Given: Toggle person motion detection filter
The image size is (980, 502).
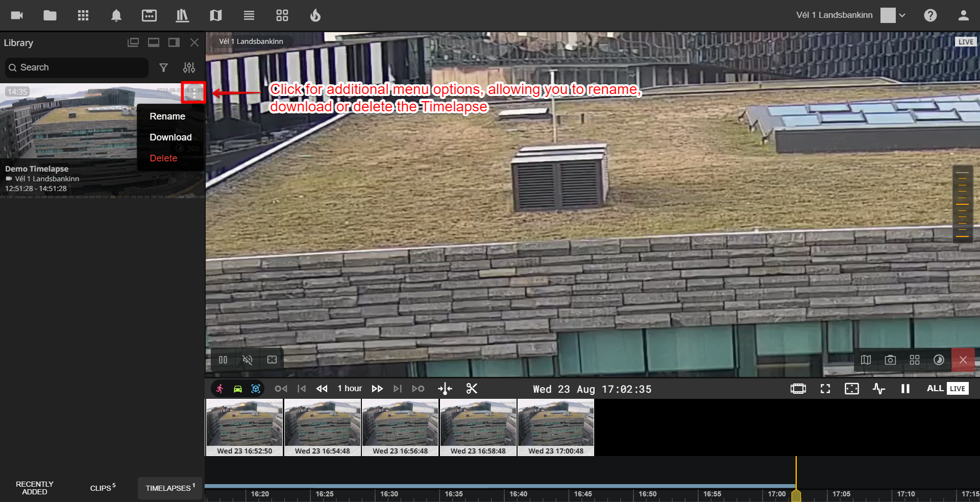Looking at the screenshot, I should click(x=220, y=389).
